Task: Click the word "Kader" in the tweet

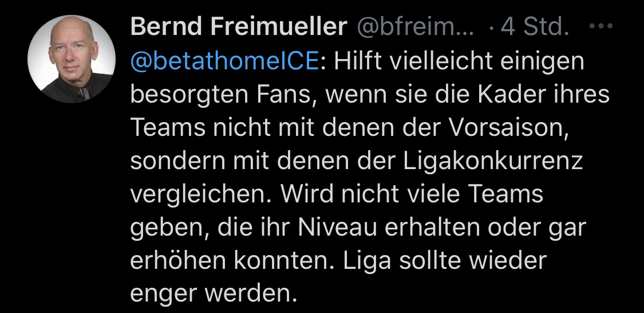Action: pos(519,95)
